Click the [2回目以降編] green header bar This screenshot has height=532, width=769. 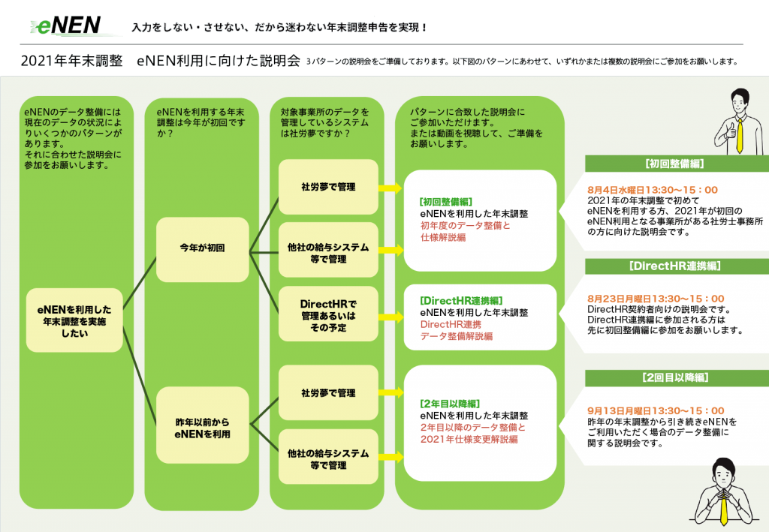[677, 377]
